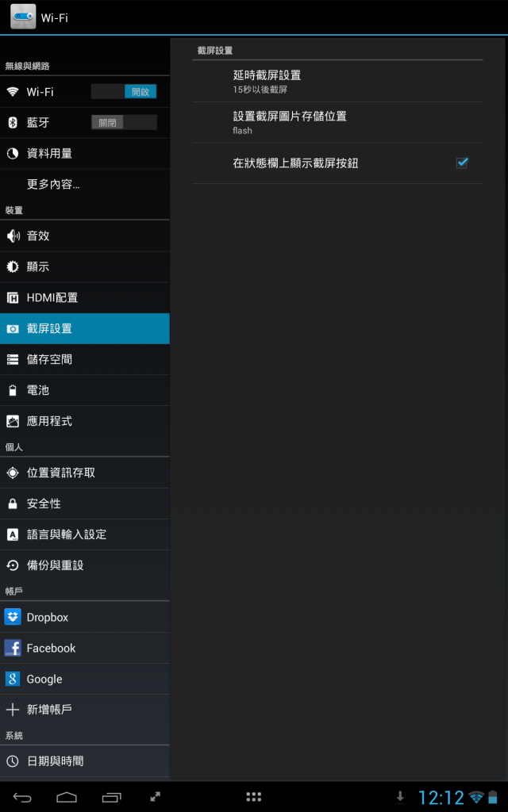Tap the fullscreen expand arrows icon
Screen dimensions: 508x812
pyautogui.click(x=155, y=798)
